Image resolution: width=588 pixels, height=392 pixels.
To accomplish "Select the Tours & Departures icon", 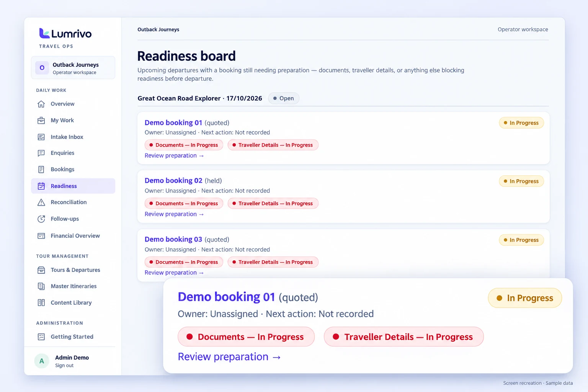I will pos(41,270).
